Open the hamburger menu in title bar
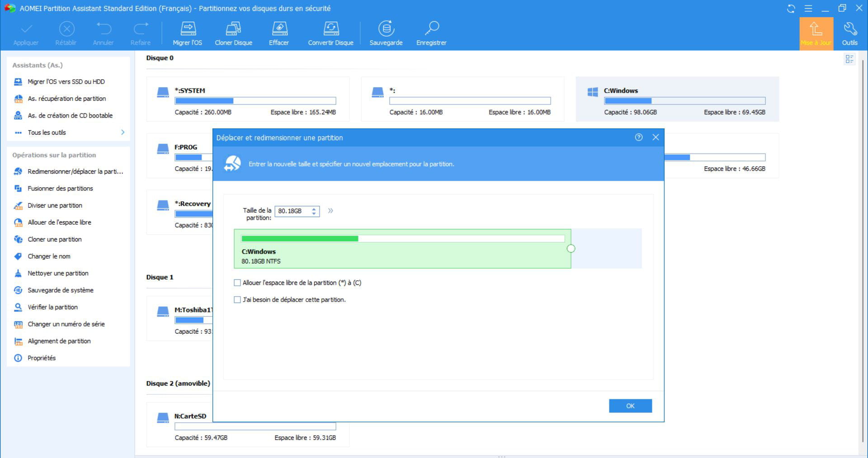The height and width of the screenshot is (458, 868). tap(808, 9)
